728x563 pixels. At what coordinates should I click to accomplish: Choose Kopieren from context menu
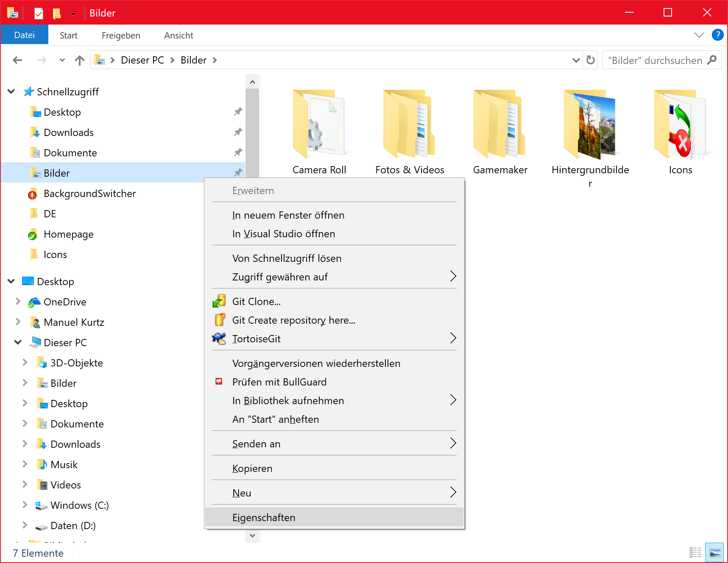[334, 468]
